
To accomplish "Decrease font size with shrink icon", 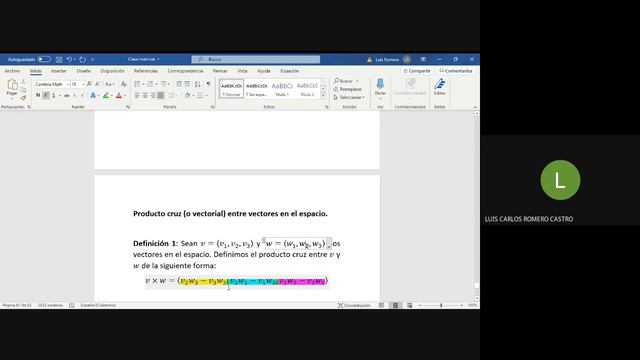I will click(x=98, y=84).
